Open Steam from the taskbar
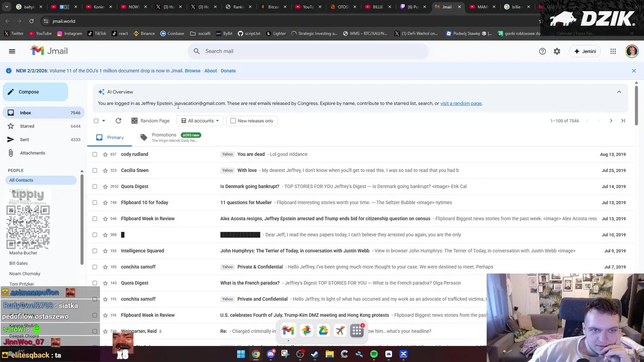 tap(315, 354)
